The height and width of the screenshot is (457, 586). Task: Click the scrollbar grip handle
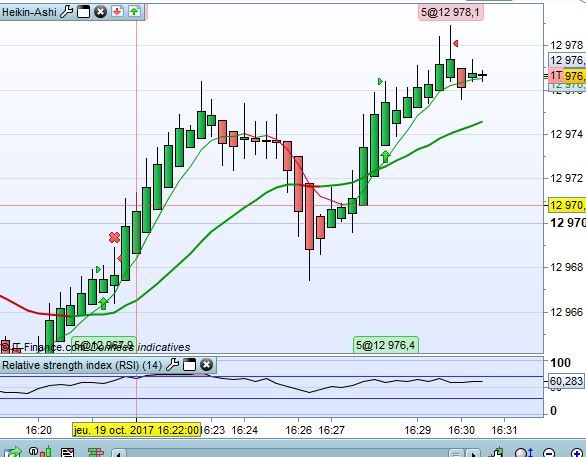point(456,453)
